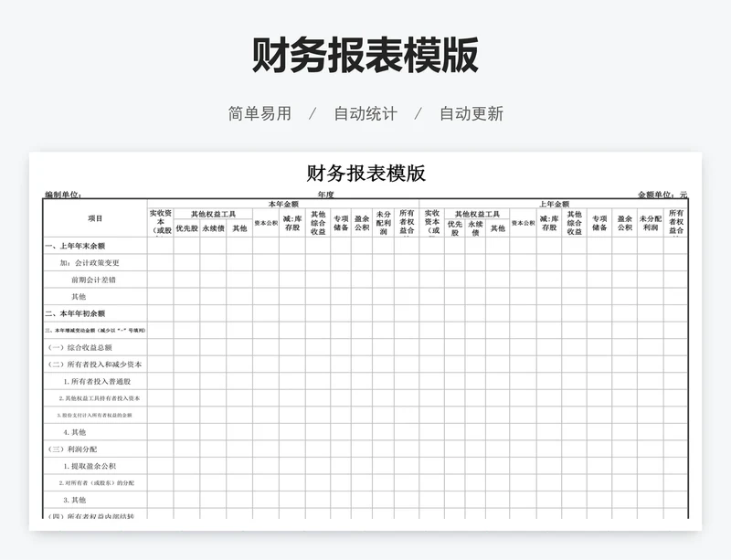
Task: Select the 项目 header cell
Action: (x=95, y=218)
